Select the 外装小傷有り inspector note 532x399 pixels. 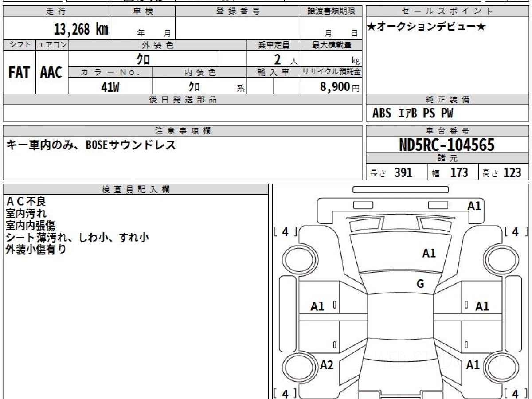click(x=36, y=249)
